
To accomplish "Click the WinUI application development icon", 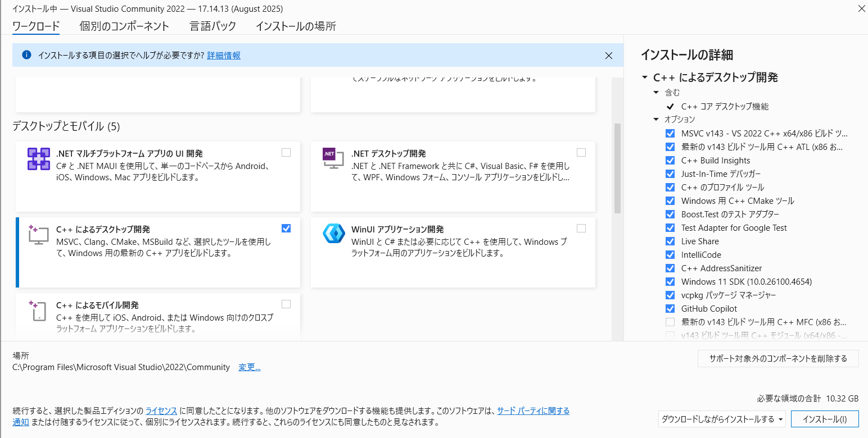I will click(x=333, y=234).
